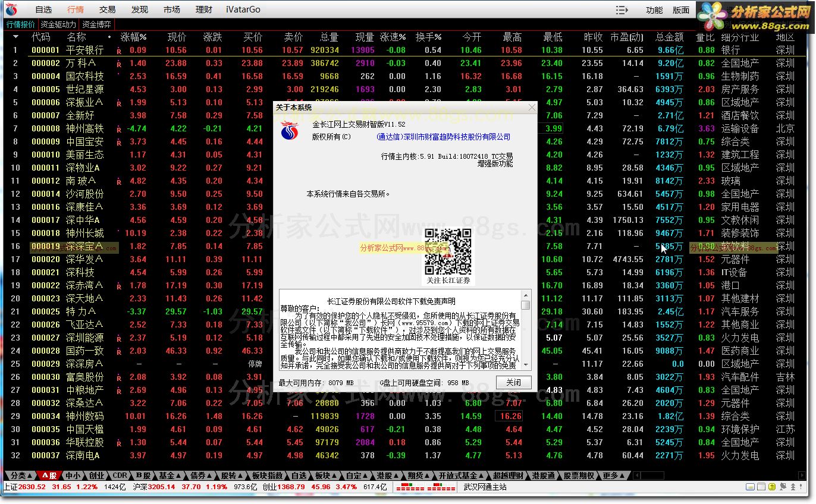Select the 股票期权 bottom tab
The image size is (816, 504).
pyautogui.click(x=579, y=475)
